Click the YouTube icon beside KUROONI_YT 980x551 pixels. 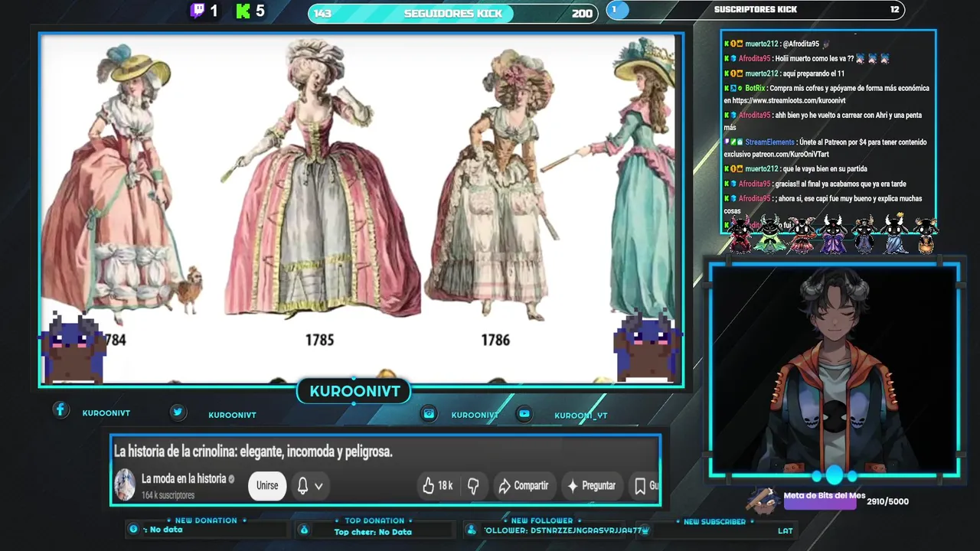524,413
